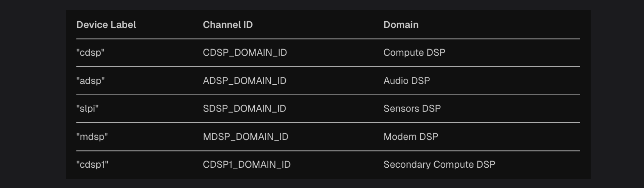
Task: Select the "mdsp" device label cell
Action: click(92, 137)
